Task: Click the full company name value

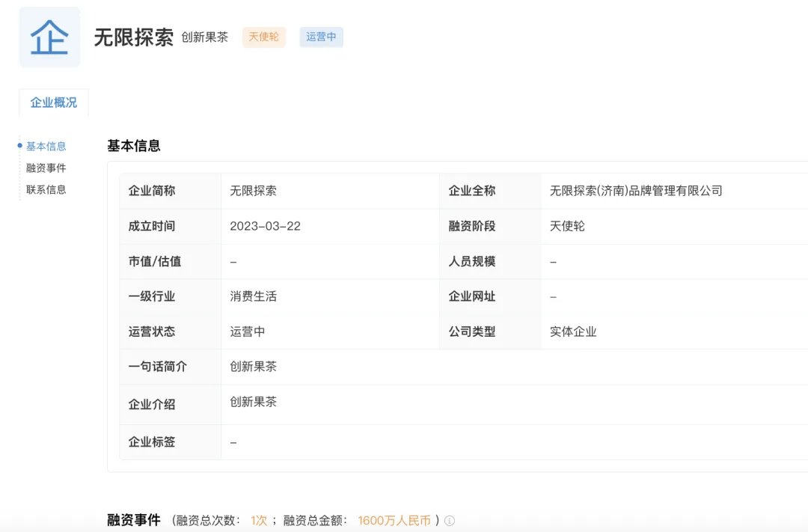Action: pos(636,191)
